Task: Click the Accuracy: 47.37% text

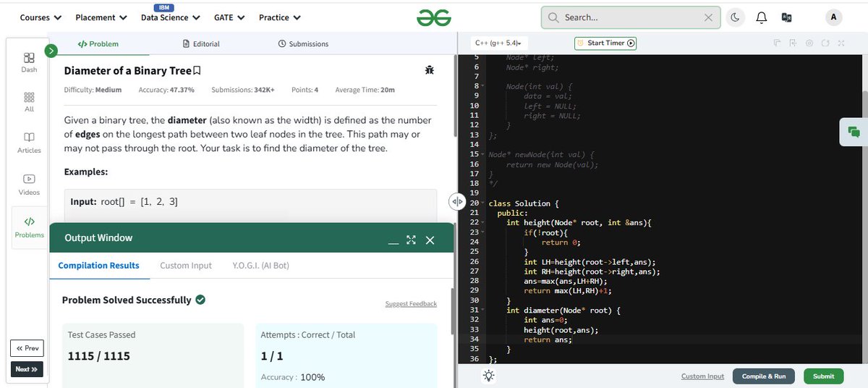Action: click(x=166, y=90)
